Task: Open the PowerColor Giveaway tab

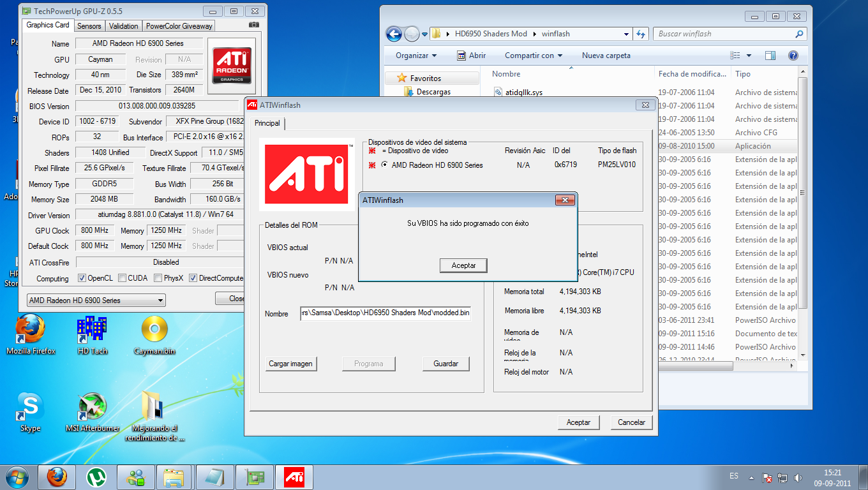Action: [x=179, y=26]
